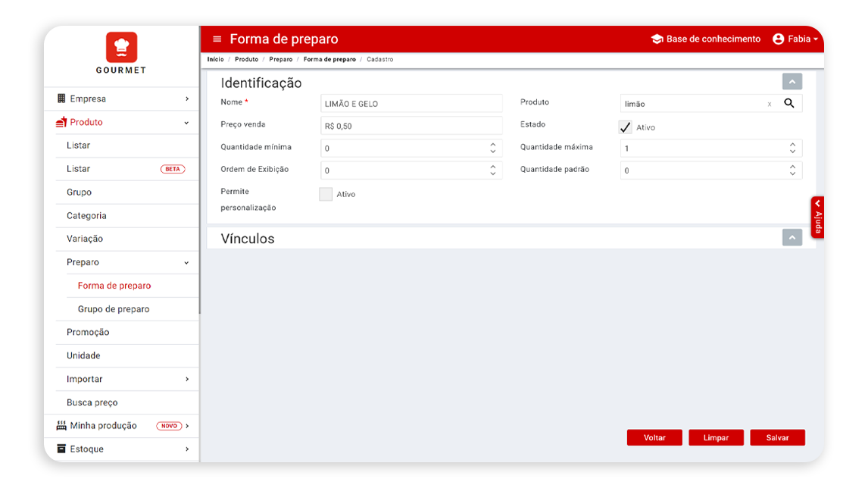The height and width of the screenshot is (488, 868).
Task: Expand the Importar submenu chevron
Action: (x=187, y=379)
